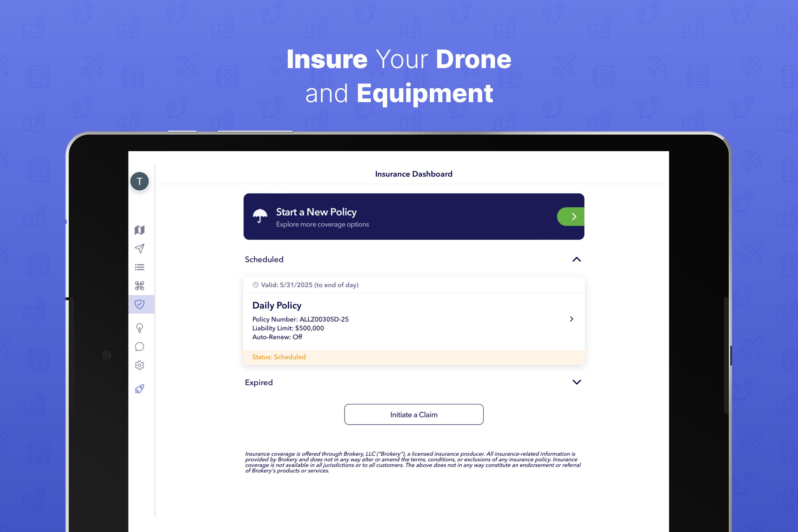798x532 pixels.
Task: Click Initiate a Claim button
Action: [x=414, y=414]
